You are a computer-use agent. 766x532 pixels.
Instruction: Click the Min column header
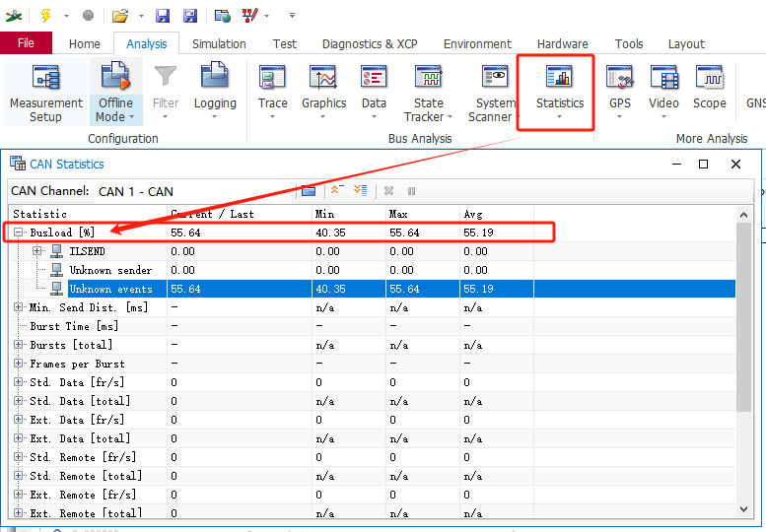click(x=349, y=214)
